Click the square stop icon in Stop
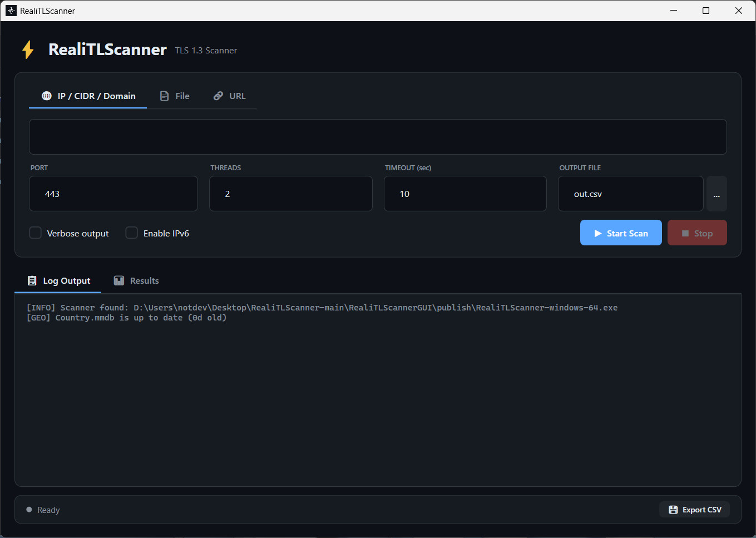756x538 pixels. pyautogui.click(x=685, y=234)
